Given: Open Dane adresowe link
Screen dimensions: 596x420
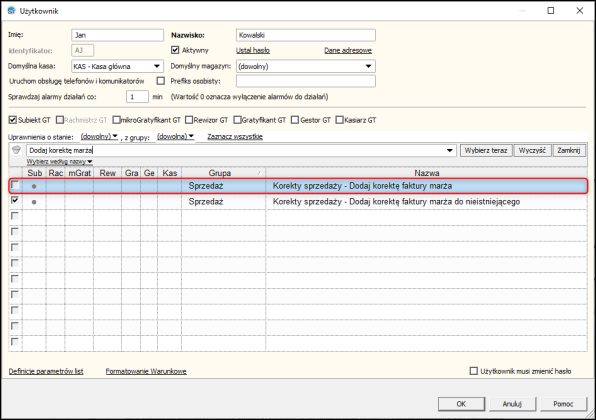Looking at the screenshot, I should (348, 50).
